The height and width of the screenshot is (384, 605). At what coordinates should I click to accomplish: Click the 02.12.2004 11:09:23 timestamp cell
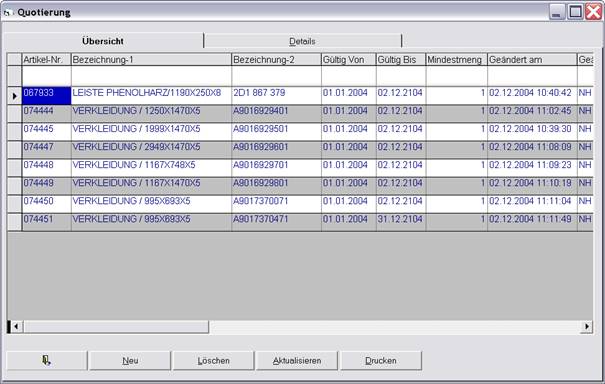[x=532, y=168]
